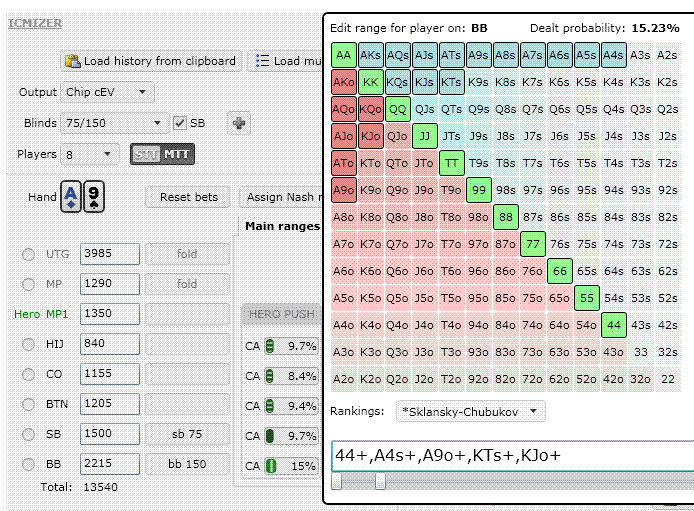694x511 pixels.
Task: Select the UTG radio button
Action: click(x=28, y=254)
